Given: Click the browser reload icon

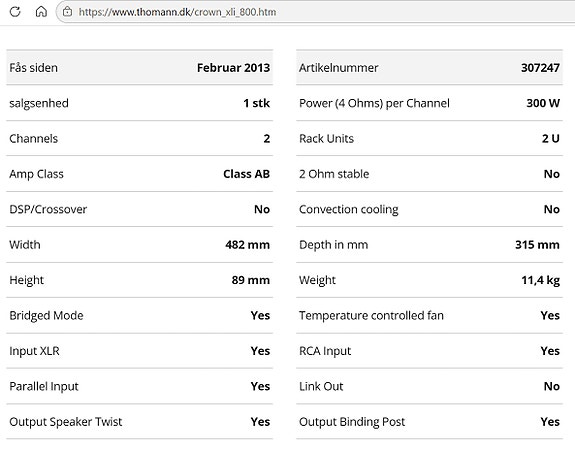Looking at the screenshot, I should pyautogui.click(x=15, y=12).
